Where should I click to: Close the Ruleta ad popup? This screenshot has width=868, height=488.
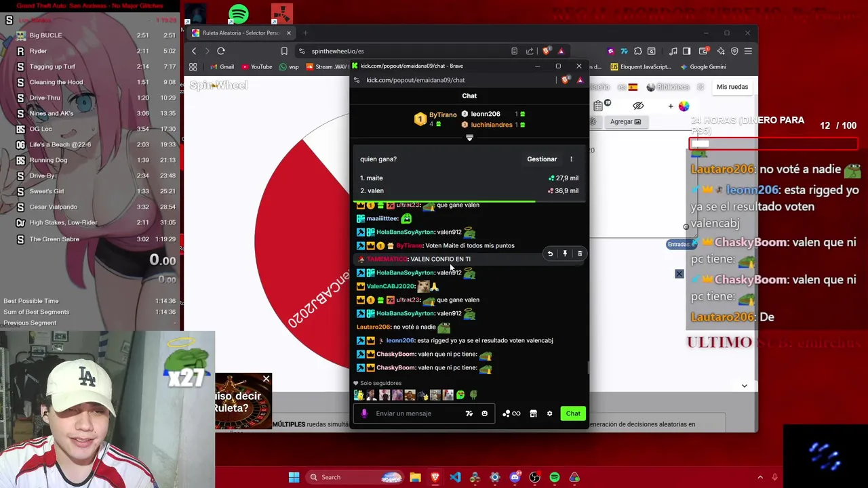tap(266, 378)
